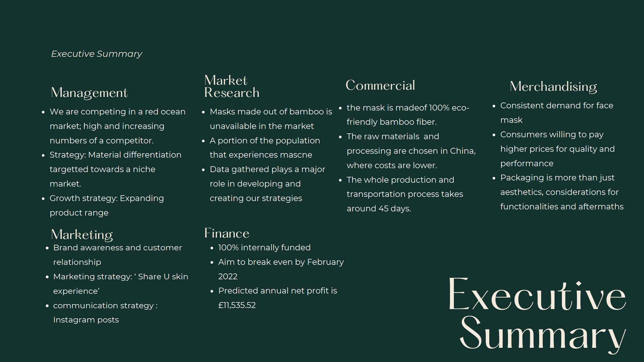Viewport: 644px width, 362px height.
Task: Click the predicted annual net profit bullet
Action: [x=278, y=298]
